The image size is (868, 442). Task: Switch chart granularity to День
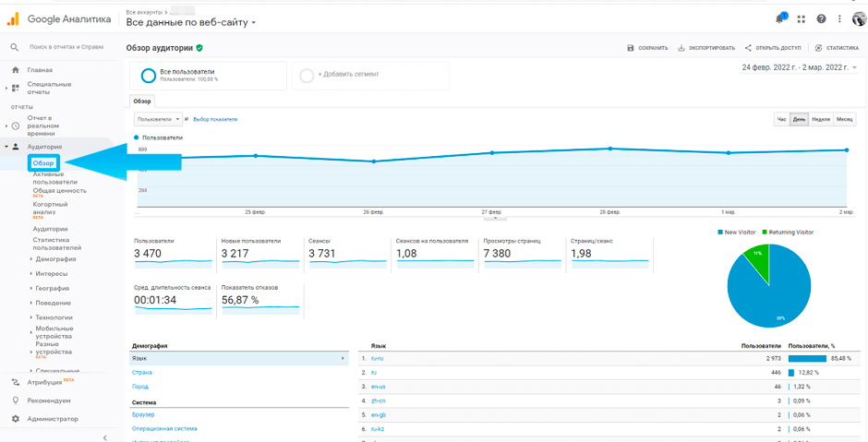799,119
